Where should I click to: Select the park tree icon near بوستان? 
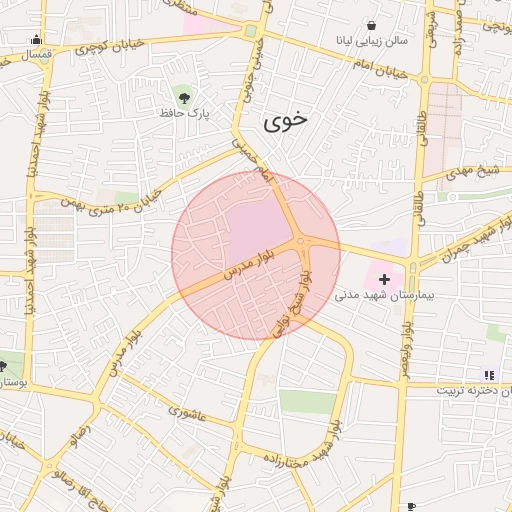click(x=2, y=366)
